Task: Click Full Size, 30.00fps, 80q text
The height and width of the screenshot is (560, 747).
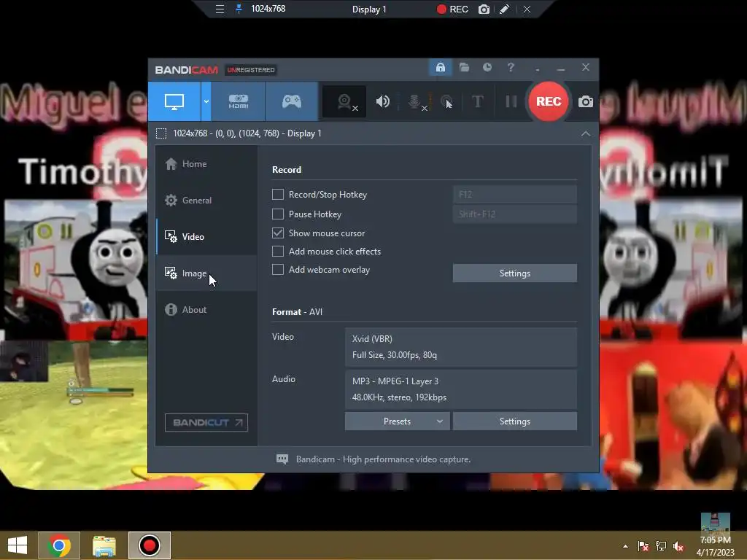Action: (x=395, y=355)
